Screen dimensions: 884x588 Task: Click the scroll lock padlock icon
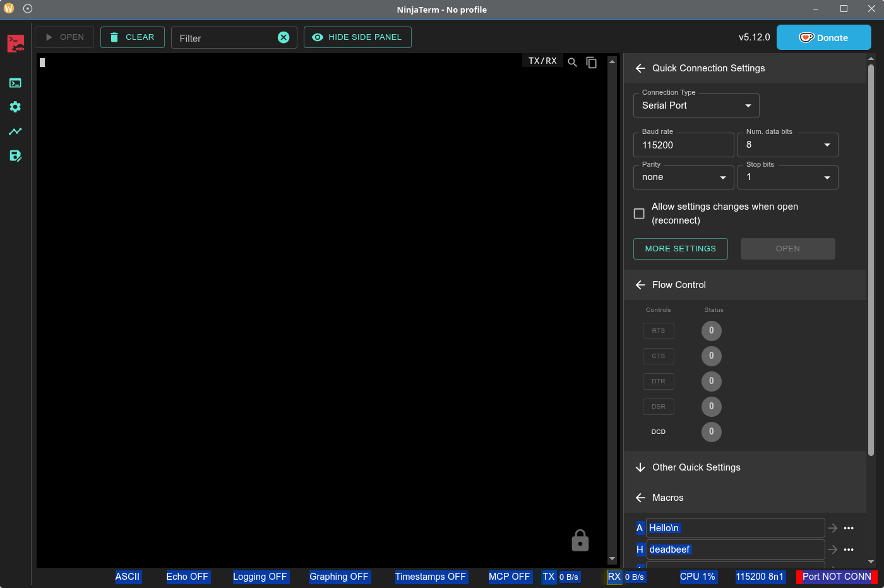pos(580,541)
